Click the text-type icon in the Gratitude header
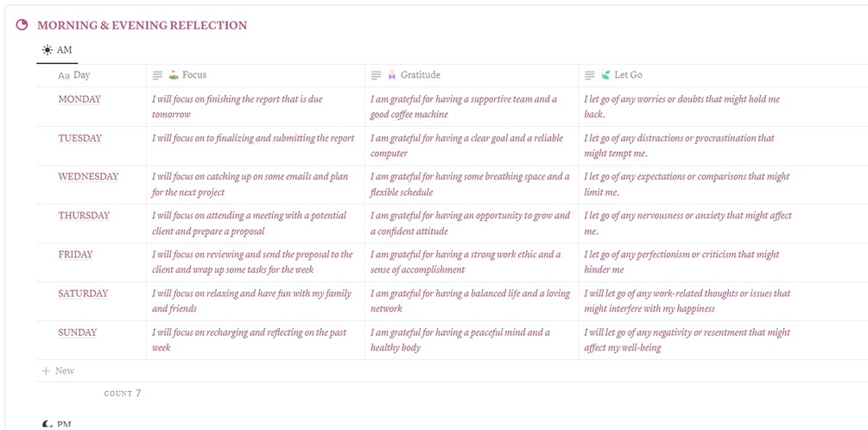The width and height of the screenshot is (868, 430). tap(377, 76)
